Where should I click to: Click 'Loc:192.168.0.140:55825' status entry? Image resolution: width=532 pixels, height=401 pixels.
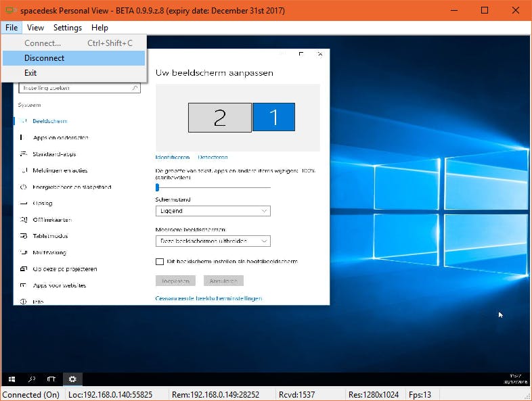coord(110,395)
